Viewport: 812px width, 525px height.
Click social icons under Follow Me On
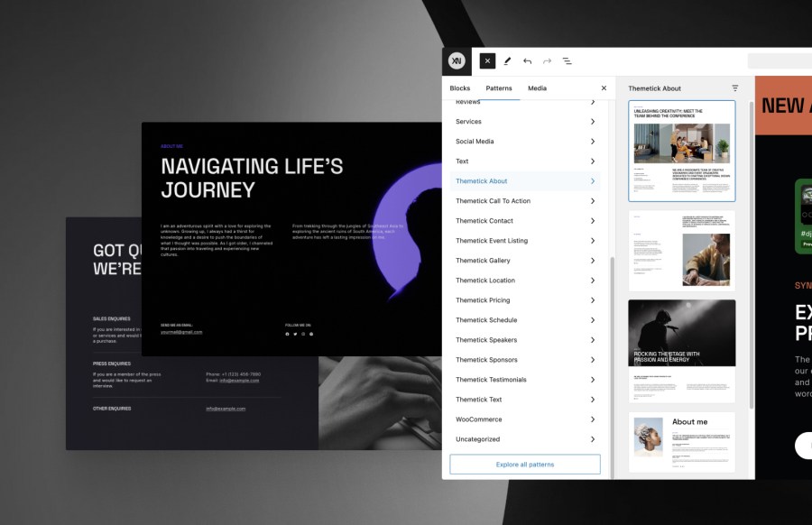(300, 334)
